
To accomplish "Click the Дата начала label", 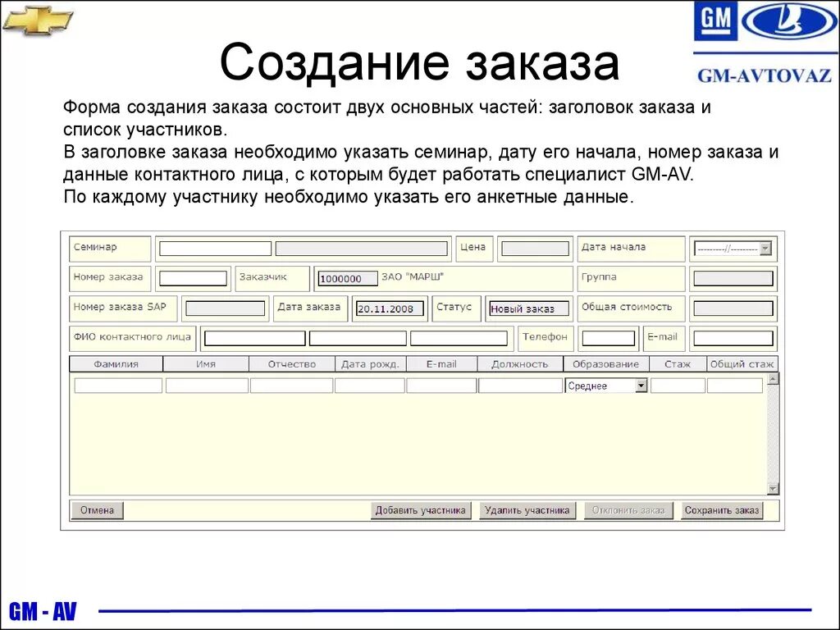I will tap(614, 248).
